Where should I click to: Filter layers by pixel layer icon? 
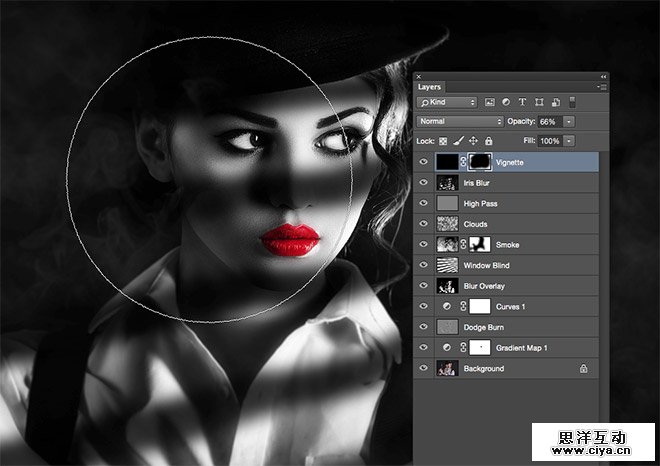(490, 102)
